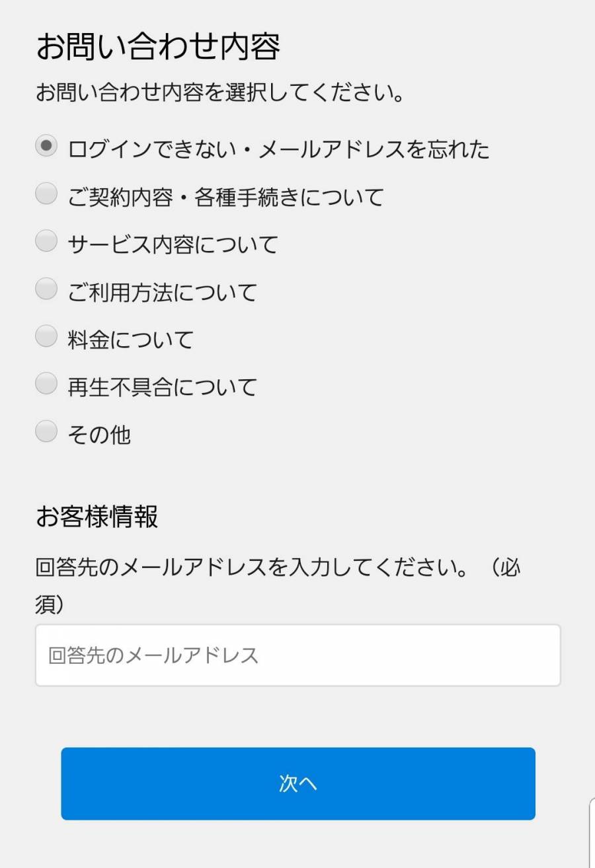Choose the ご契約内容・各種手続きについて radio button
595x868 pixels.
(46, 194)
